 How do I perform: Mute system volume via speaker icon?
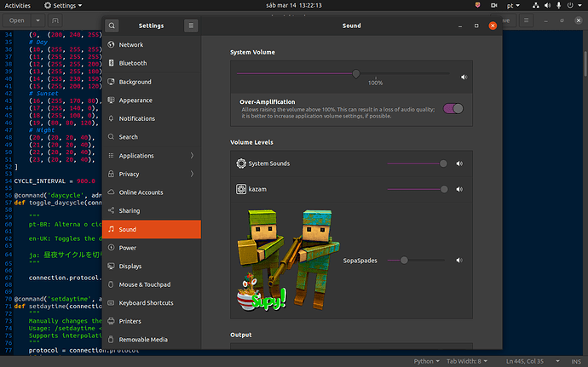[x=464, y=77]
